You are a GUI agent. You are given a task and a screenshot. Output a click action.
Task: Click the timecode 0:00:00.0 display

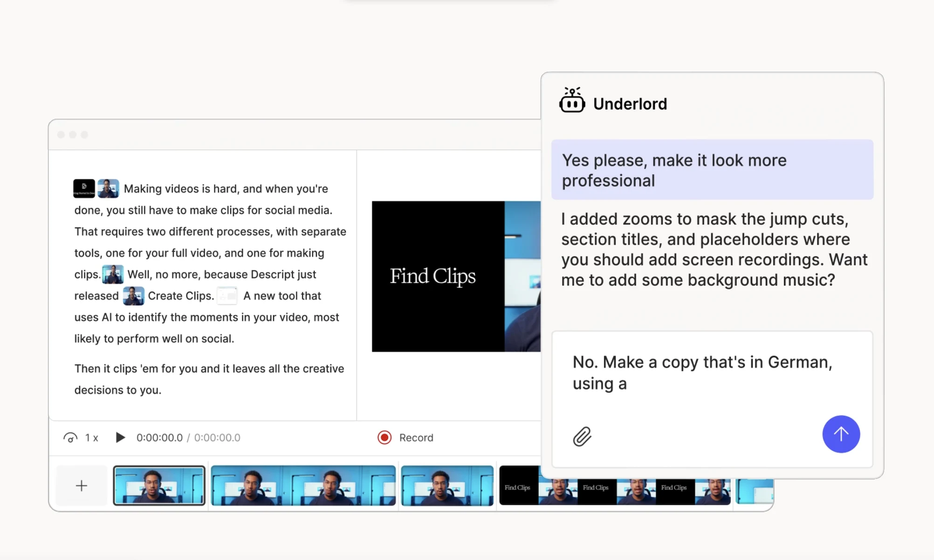coord(159,437)
